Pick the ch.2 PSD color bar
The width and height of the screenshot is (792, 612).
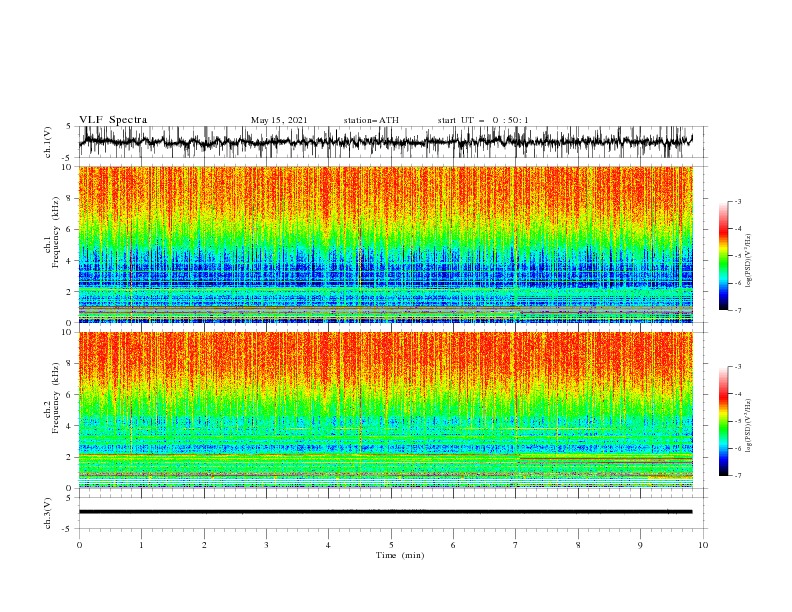723,421
